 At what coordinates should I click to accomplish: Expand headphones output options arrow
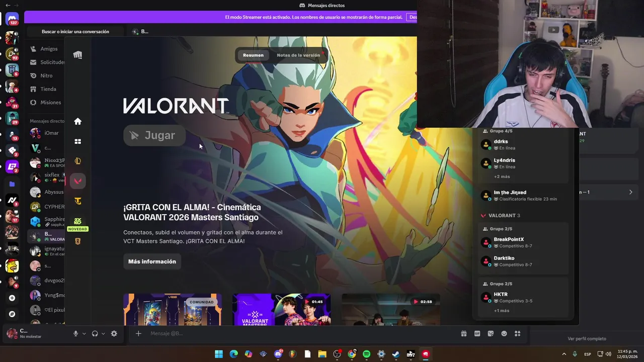pos(103,333)
